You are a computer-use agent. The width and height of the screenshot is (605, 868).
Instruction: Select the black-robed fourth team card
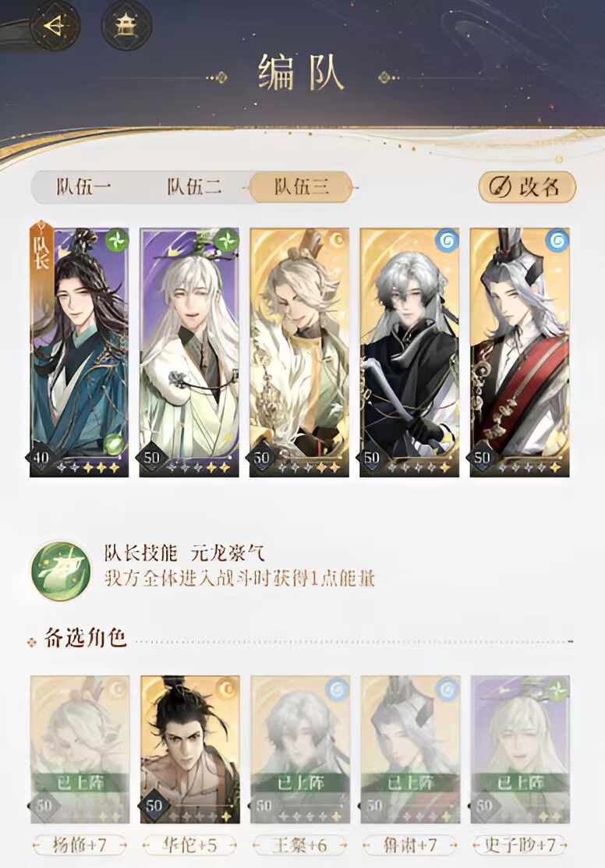[x=409, y=353]
